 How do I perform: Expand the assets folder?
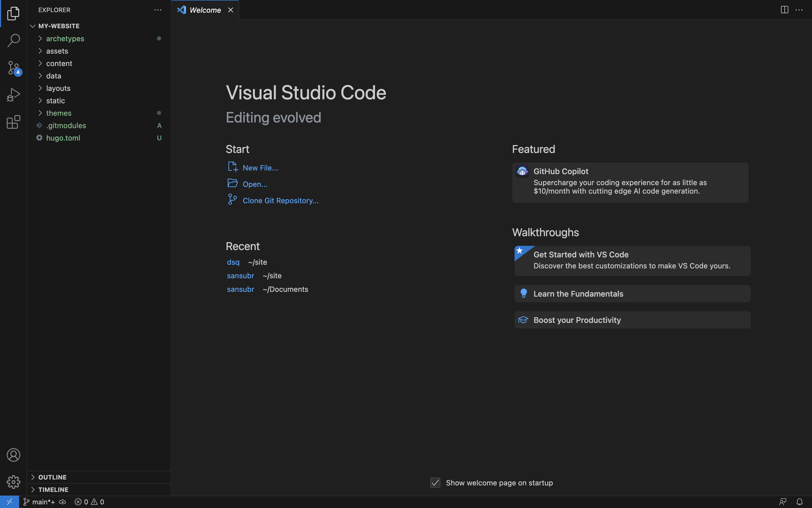(40, 51)
